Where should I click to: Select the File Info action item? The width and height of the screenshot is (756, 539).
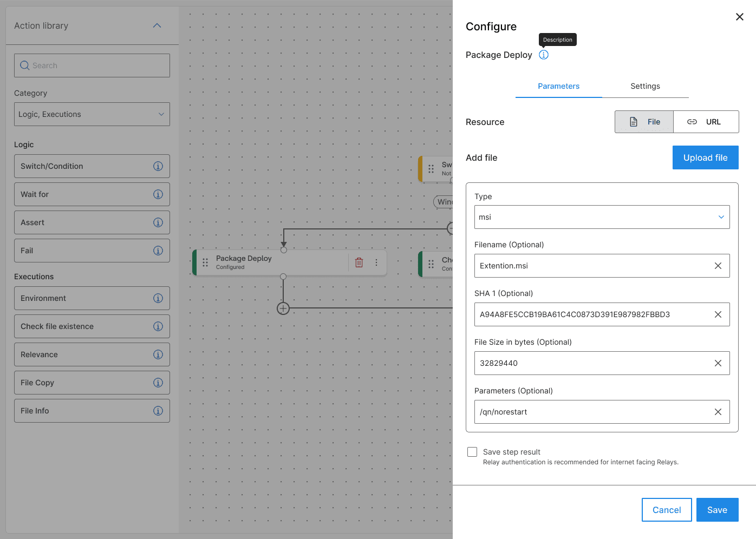pyautogui.click(x=92, y=411)
